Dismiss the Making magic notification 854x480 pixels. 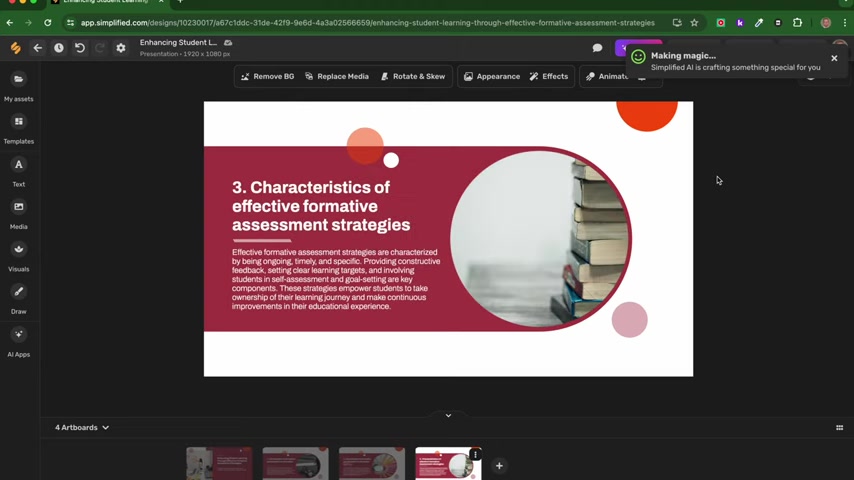[834, 58]
